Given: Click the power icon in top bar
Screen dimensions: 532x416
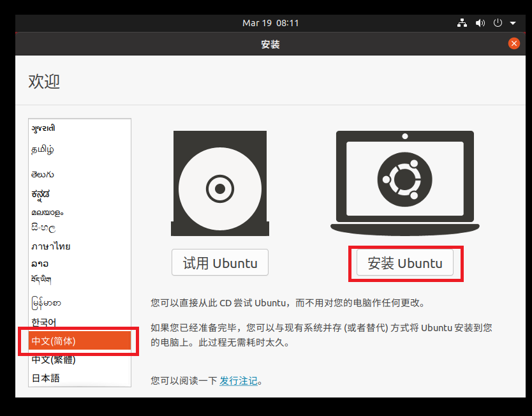Looking at the screenshot, I should point(498,23).
